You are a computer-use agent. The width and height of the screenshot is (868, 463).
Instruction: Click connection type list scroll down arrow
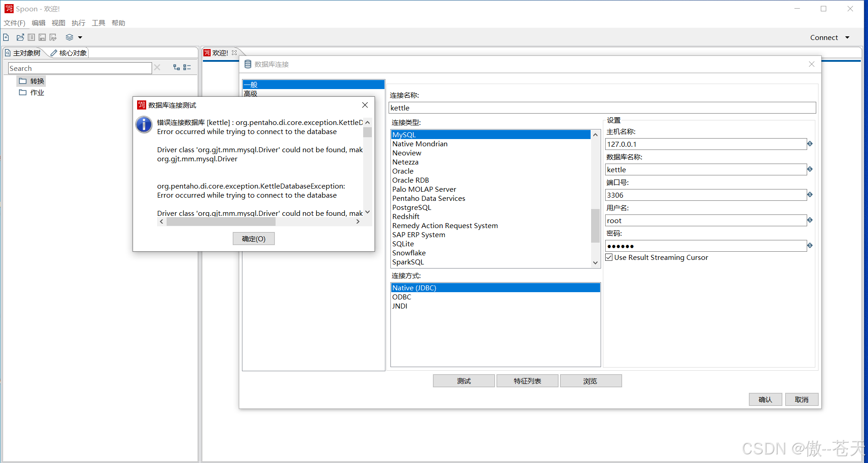(x=596, y=263)
